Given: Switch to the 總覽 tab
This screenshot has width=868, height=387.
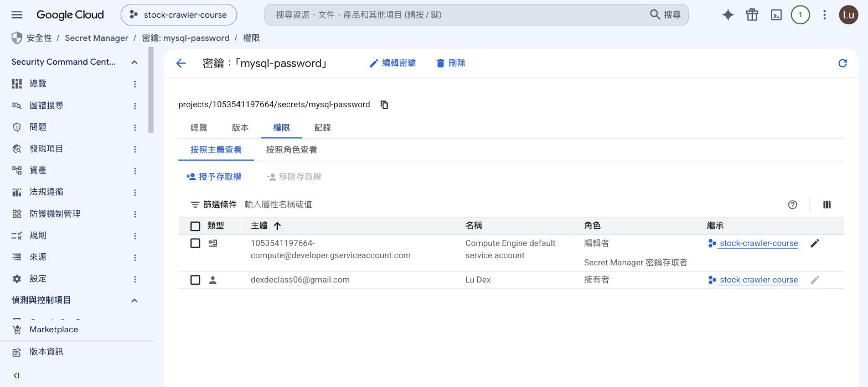Looking at the screenshot, I should [199, 128].
